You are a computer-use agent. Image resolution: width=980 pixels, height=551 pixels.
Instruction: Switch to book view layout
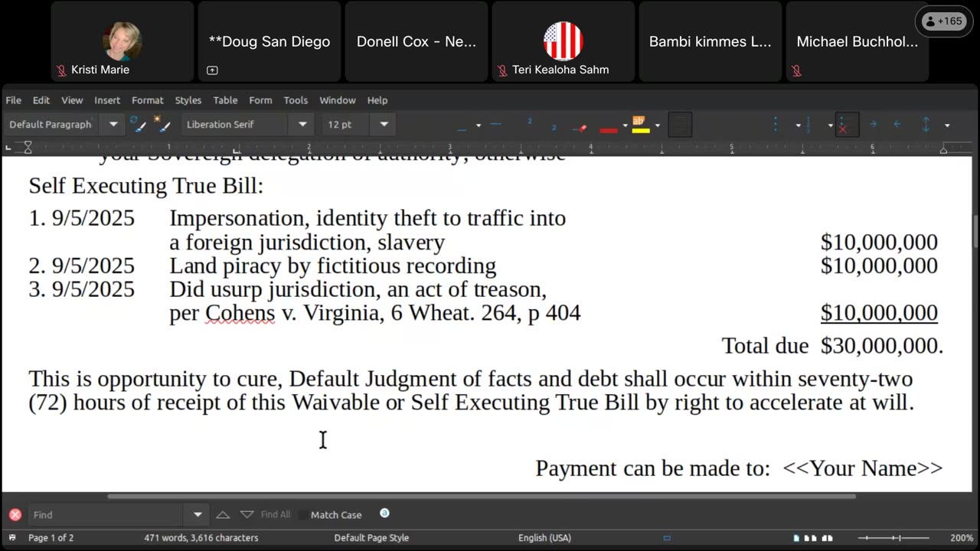(828, 538)
